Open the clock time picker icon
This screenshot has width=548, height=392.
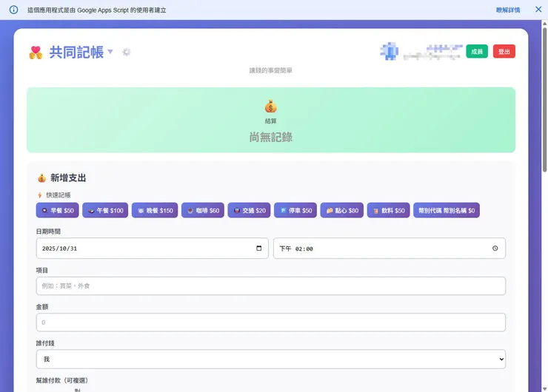pos(495,249)
